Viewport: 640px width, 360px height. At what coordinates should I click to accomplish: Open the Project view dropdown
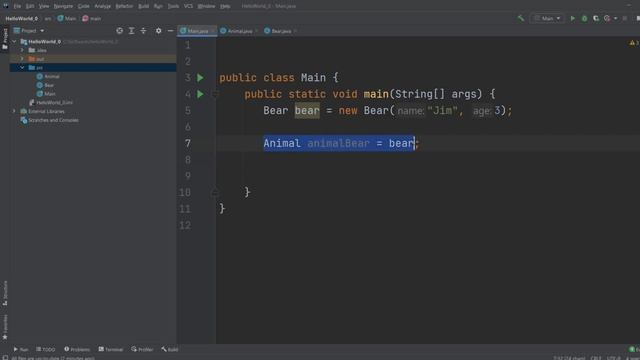29,31
